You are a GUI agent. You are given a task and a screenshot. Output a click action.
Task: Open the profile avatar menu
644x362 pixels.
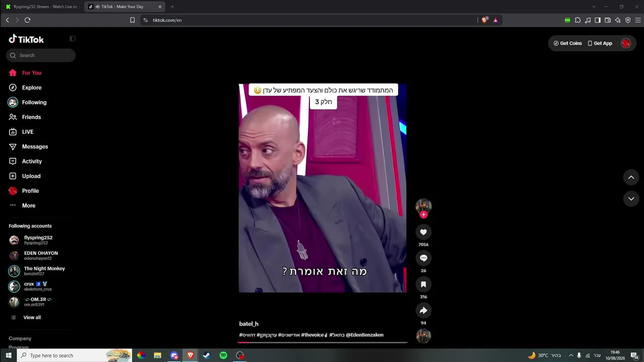(626, 43)
